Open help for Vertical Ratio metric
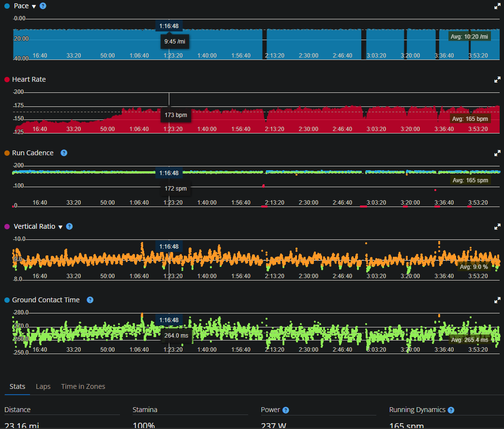 (x=69, y=226)
